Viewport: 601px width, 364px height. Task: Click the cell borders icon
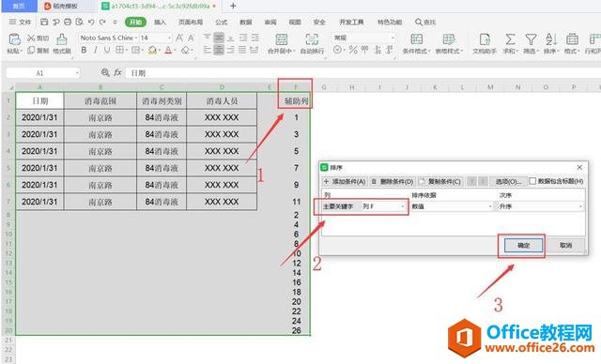coord(119,50)
